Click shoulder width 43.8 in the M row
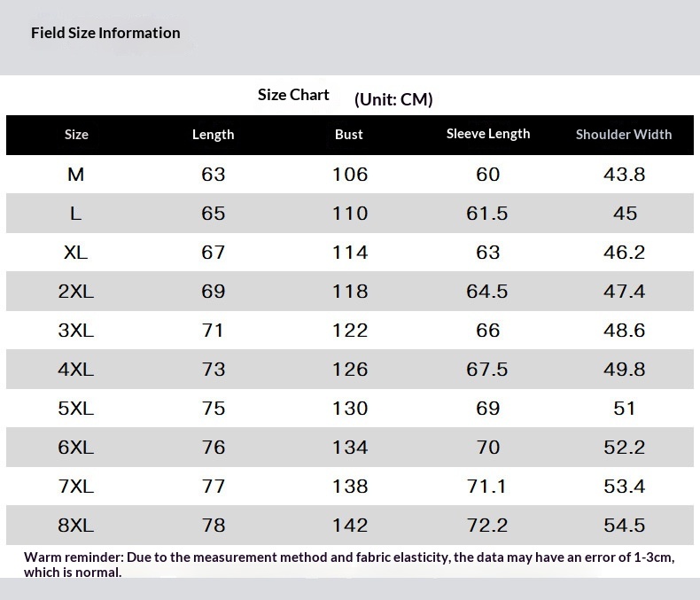Viewport: 700px width, 600px height. pyautogui.click(x=624, y=175)
